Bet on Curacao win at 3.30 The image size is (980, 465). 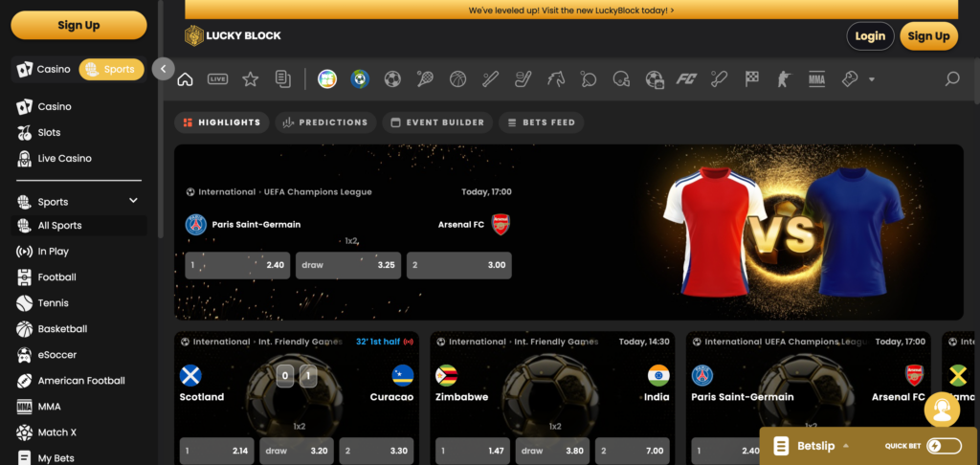click(x=376, y=451)
